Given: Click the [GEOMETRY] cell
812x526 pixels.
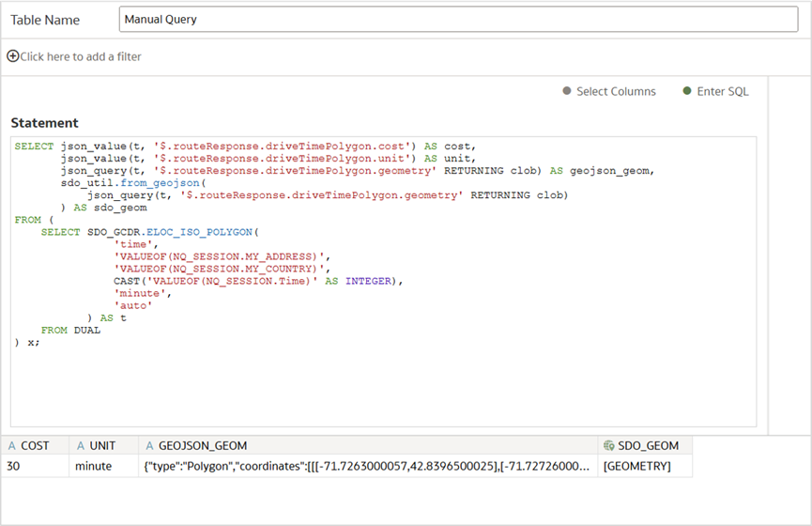Looking at the screenshot, I should pos(645,466).
